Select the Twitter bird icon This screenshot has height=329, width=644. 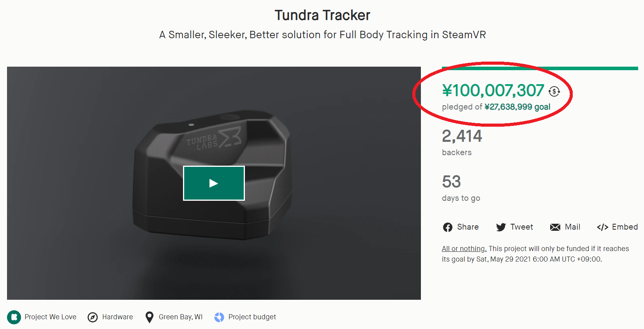pos(501,227)
